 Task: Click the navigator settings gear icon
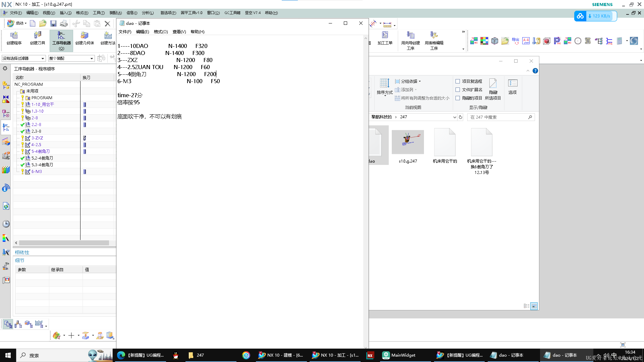pyautogui.click(x=5, y=68)
